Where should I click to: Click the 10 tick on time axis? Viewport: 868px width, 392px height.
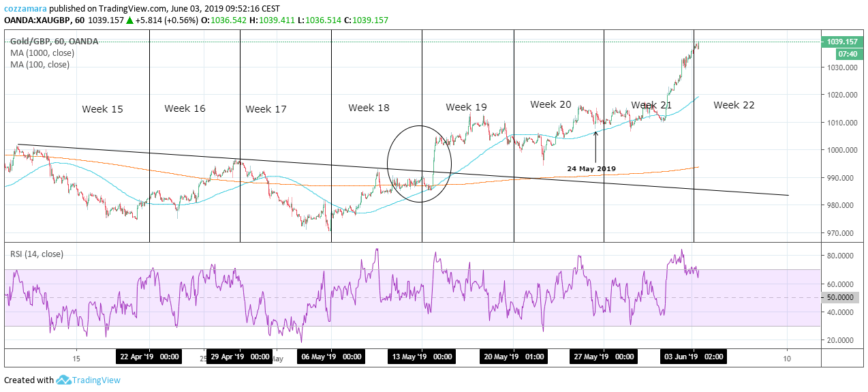786,358
